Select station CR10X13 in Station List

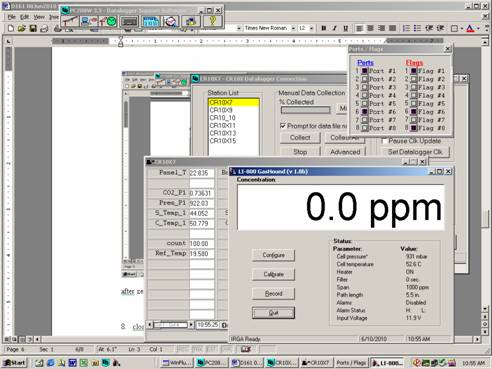[234, 133]
